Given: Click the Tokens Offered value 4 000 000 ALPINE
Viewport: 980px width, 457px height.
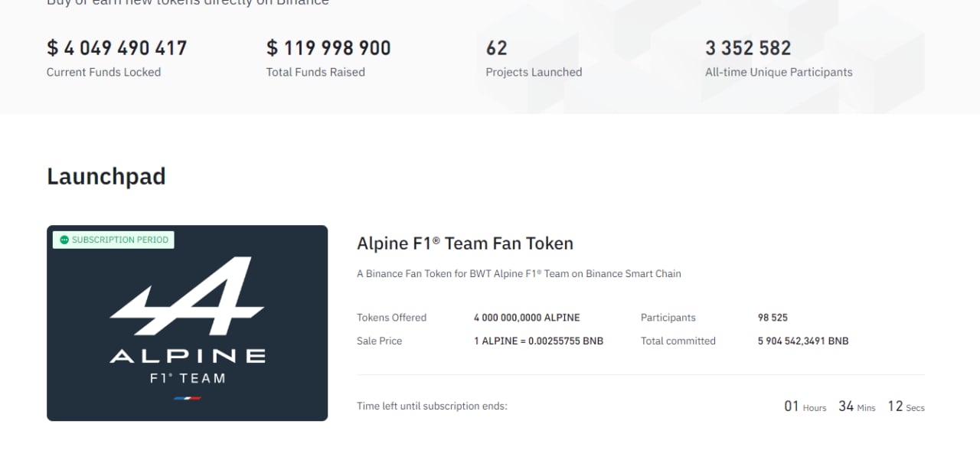Looking at the screenshot, I should click(x=527, y=318).
